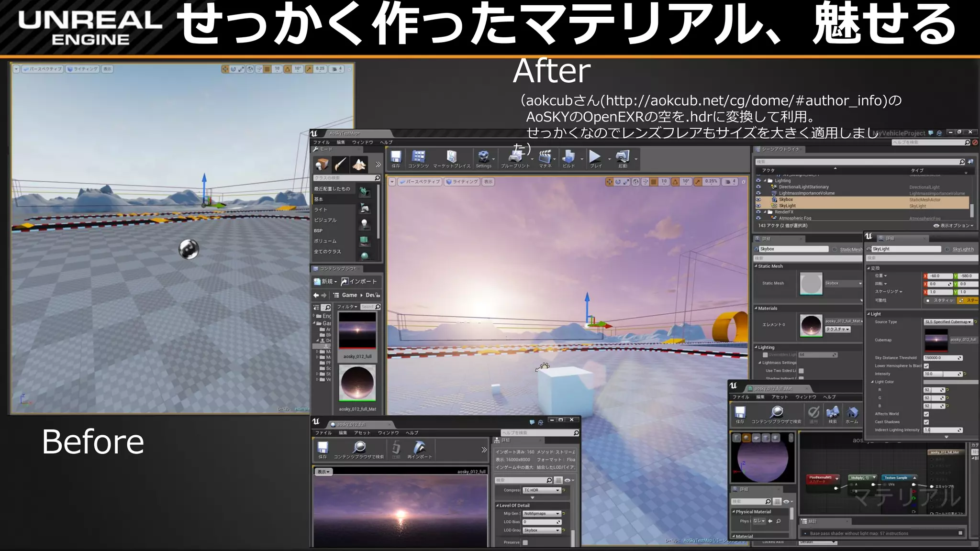Click the scale gizmo icon in After viewport
The width and height of the screenshot is (980, 551).
coord(626,182)
